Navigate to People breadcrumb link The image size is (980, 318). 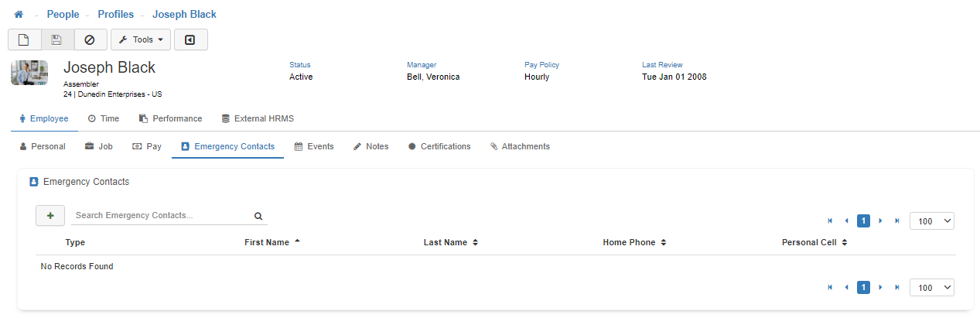pyautogui.click(x=63, y=15)
